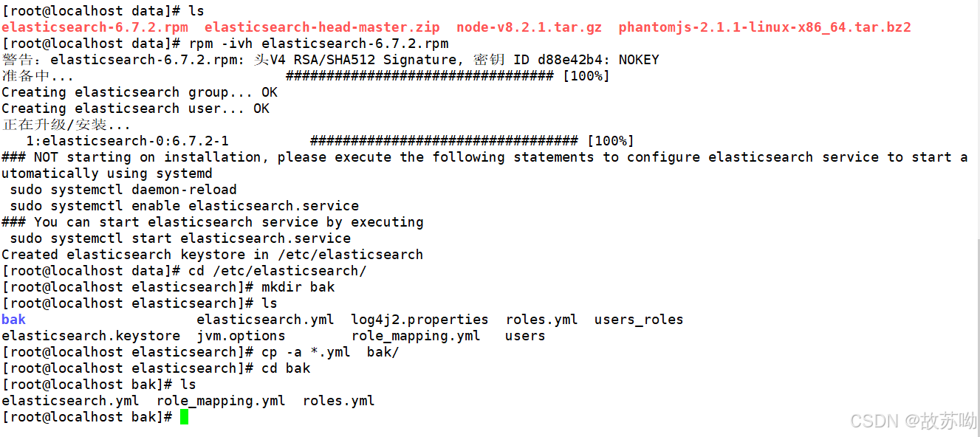
Task: Click the CSDN watermark text
Action: 913,421
